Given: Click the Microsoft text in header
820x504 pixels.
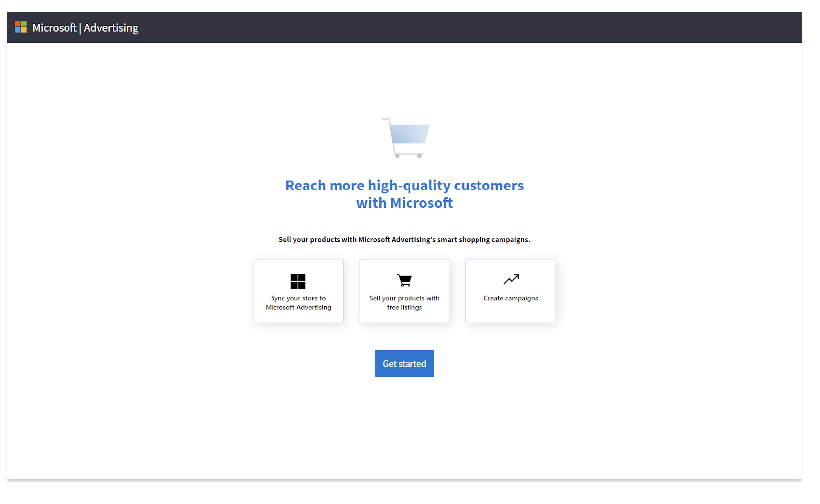Looking at the screenshot, I should pos(55,28).
